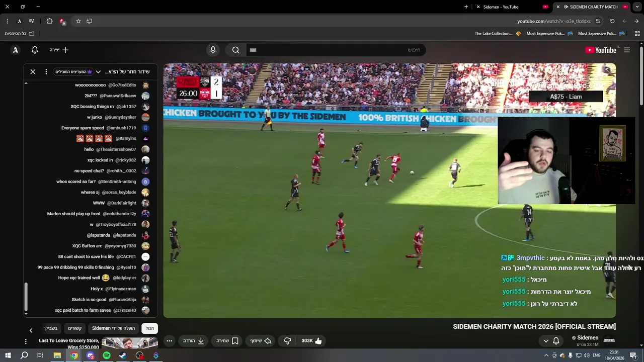Open site information icon beside the URL
644x362 pixels.
click(x=598, y=21)
